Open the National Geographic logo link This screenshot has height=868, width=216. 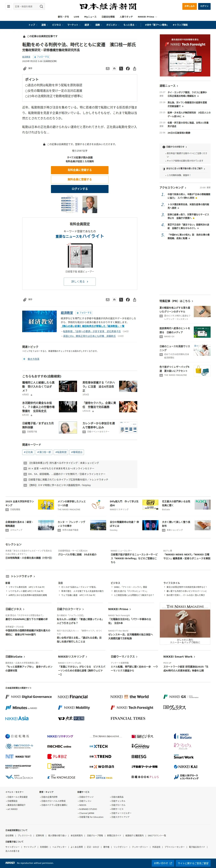tap(56, 766)
